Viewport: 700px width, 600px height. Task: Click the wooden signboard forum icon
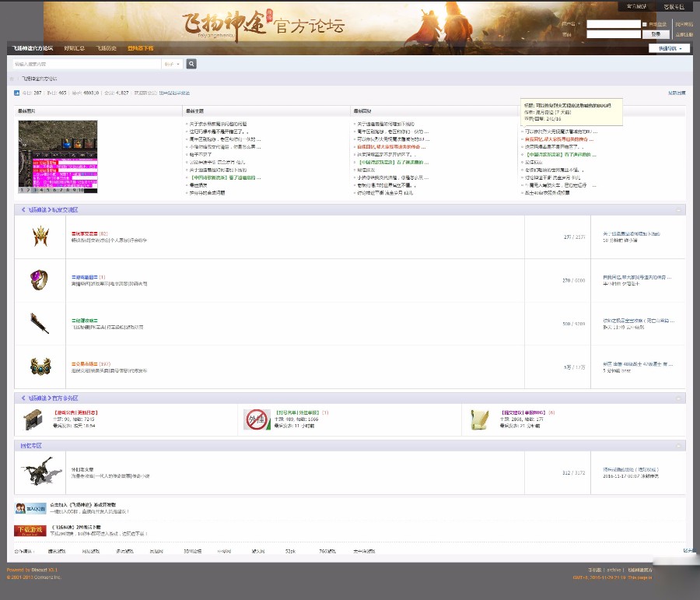[33, 419]
